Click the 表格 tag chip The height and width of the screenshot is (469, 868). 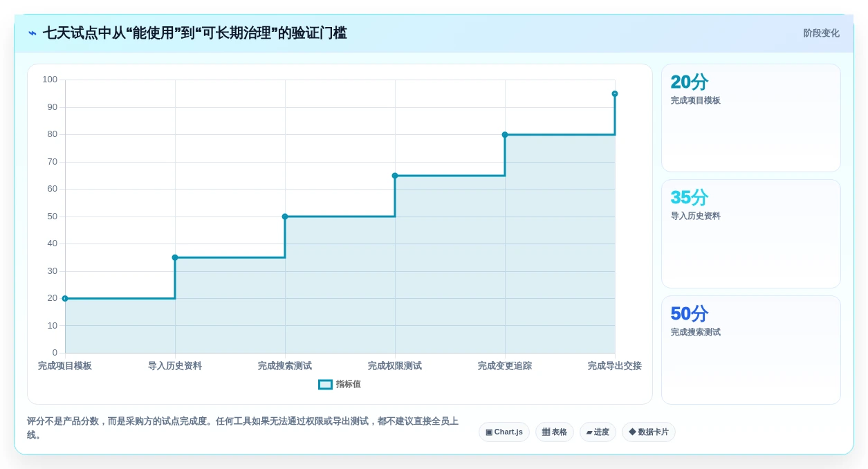coord(555,432)
